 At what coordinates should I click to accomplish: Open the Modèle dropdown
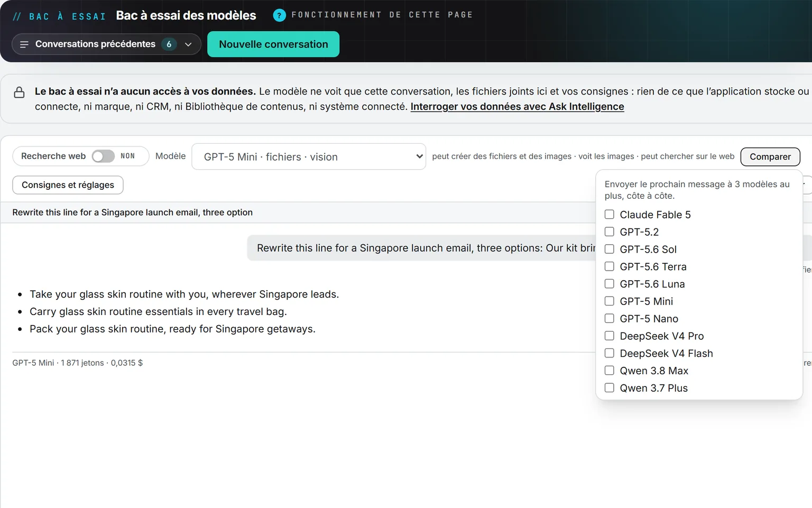click(x=309, y=156)
